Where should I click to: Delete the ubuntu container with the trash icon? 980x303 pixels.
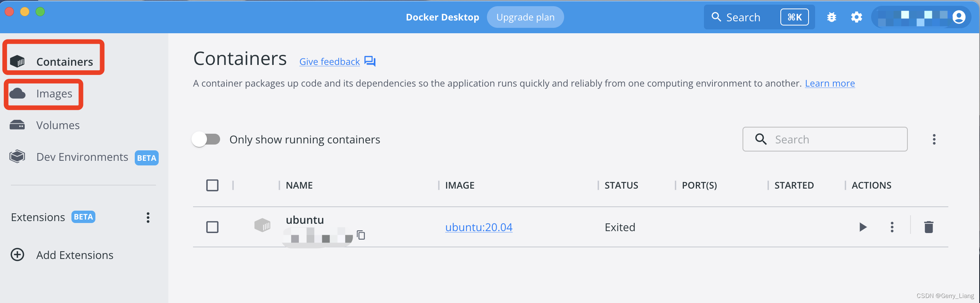click(929, 227)
